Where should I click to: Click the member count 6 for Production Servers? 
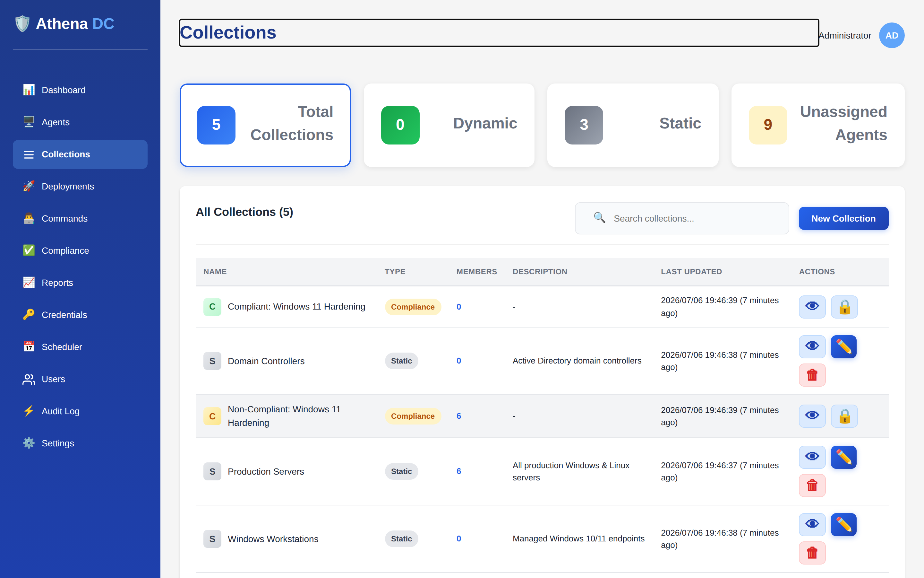[x=458, y=471]
